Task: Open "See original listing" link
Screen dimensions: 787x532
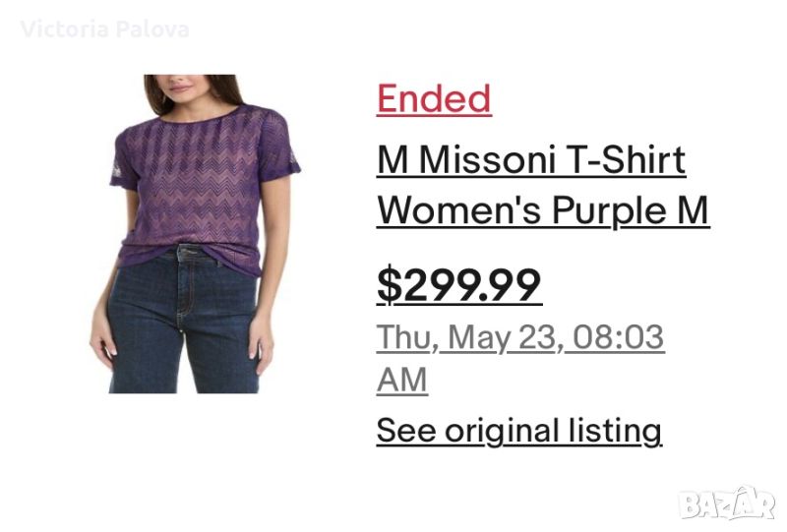Action: coord(519,430)
